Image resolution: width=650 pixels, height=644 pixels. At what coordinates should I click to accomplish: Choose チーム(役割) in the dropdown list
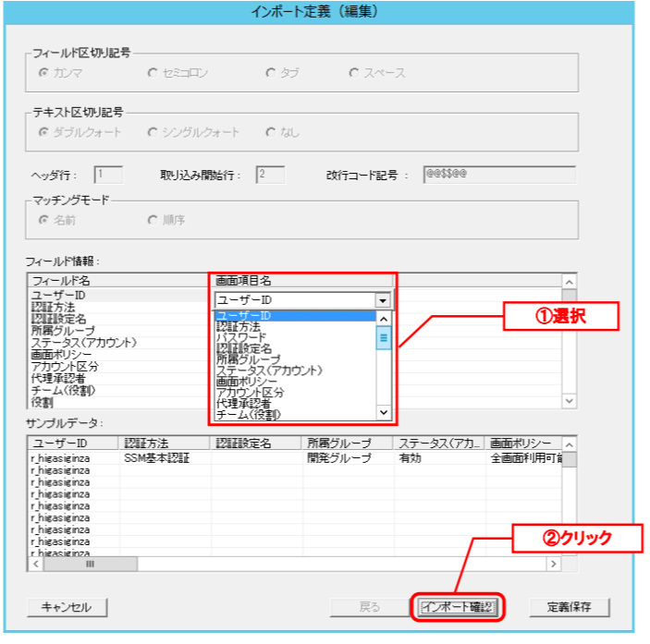point(295,414)
